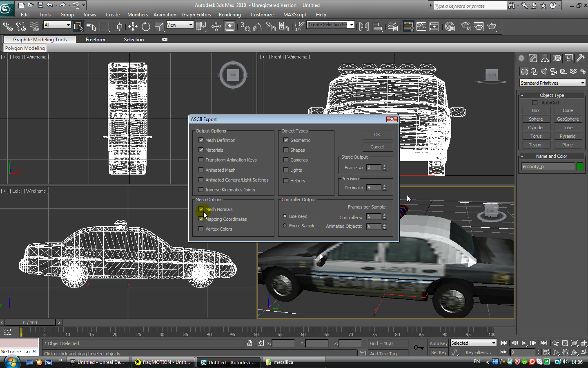Open the Modify panel tab icon
The height and width of the screenshot is (368, 588).
pyautogui.click(x=533, y=58)
